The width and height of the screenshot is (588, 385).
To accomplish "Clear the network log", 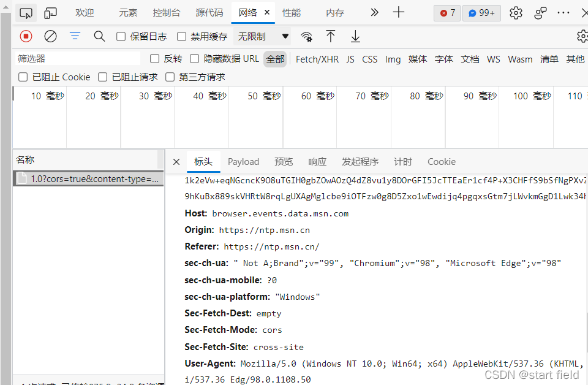I will [x=50, y=36].
